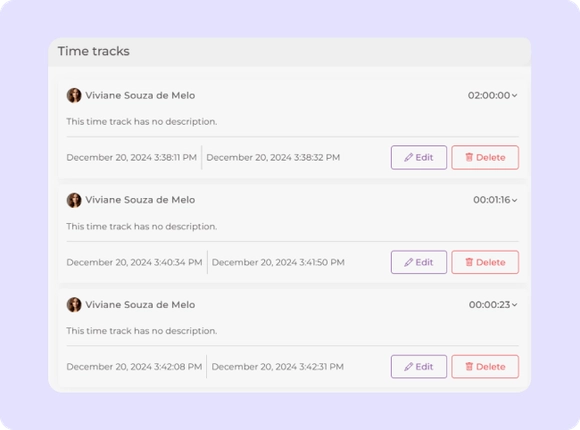Open Viviane's avatar on the 00:00:23 track
Screen dimensions: 580x430
coord(74,305)
